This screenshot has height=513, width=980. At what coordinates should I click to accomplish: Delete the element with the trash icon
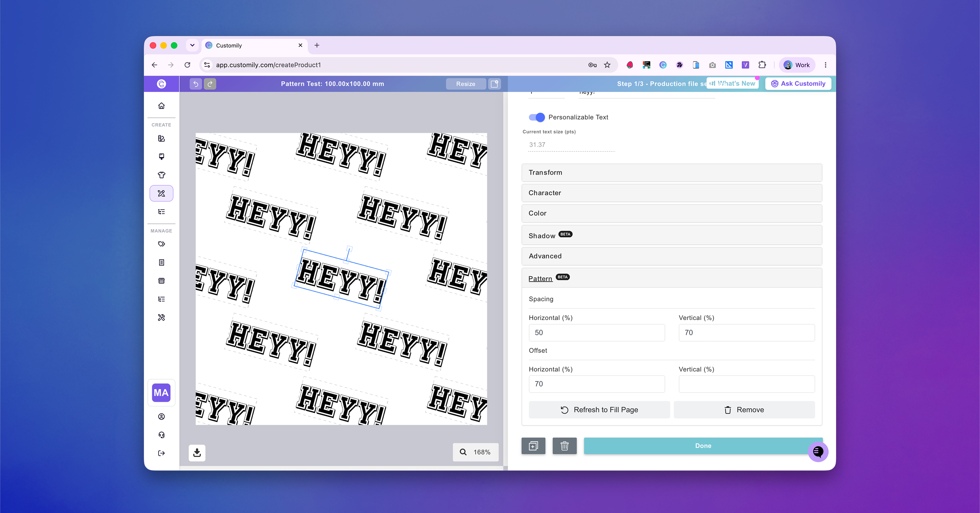pos(564,446)
